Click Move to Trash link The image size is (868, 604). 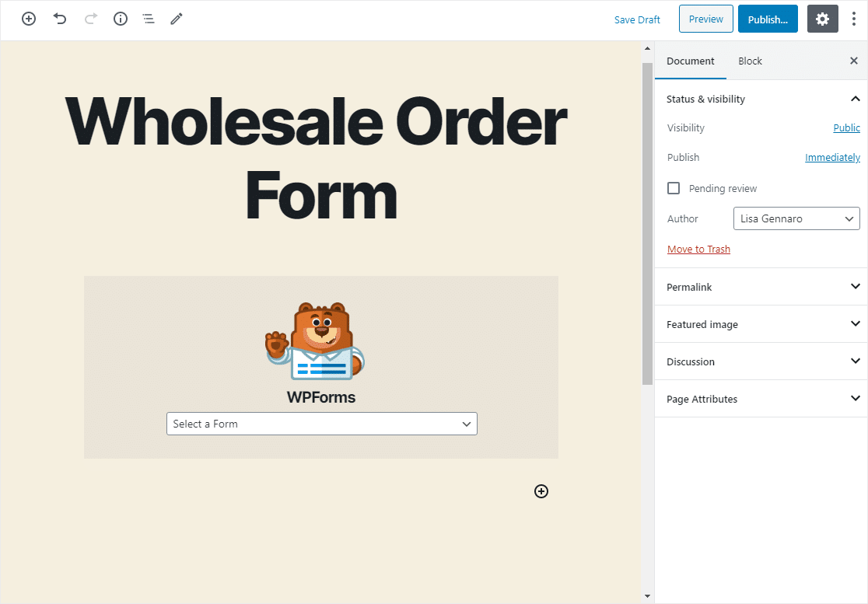pos(698,249)
